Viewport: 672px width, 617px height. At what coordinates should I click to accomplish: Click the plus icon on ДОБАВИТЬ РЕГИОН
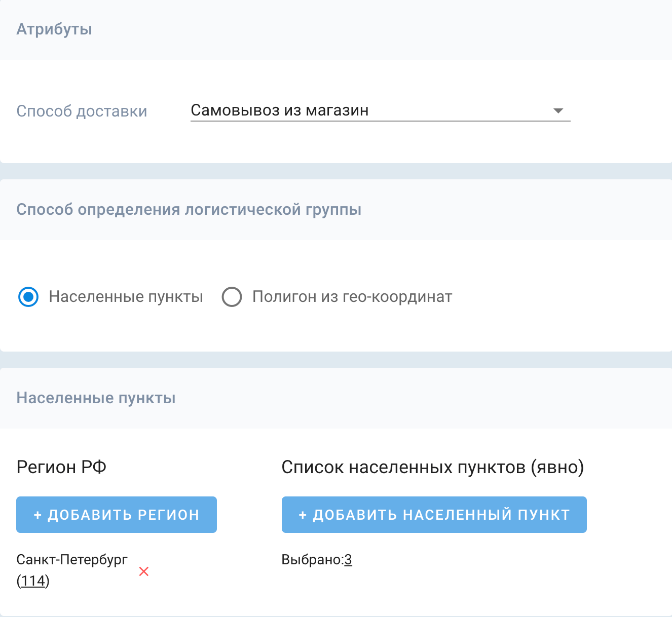tap(38, 515)
